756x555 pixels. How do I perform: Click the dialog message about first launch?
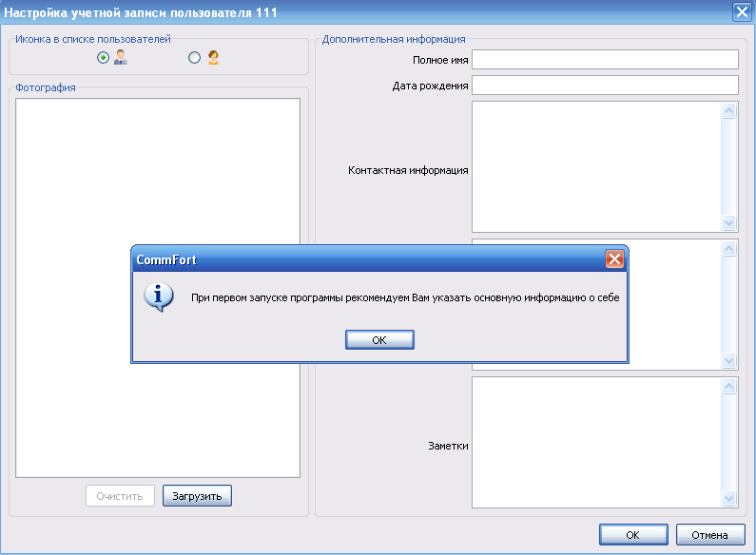click(405, 297)
